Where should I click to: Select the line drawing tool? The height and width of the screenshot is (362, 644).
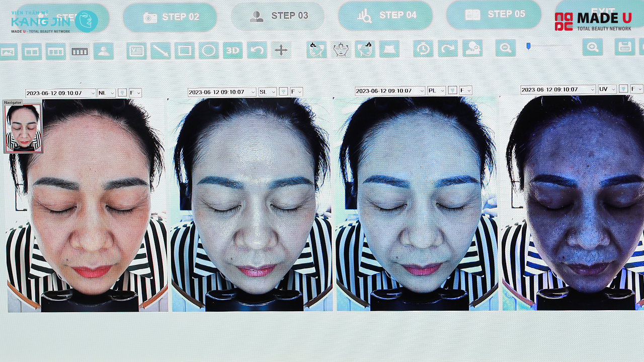(160, 50)
